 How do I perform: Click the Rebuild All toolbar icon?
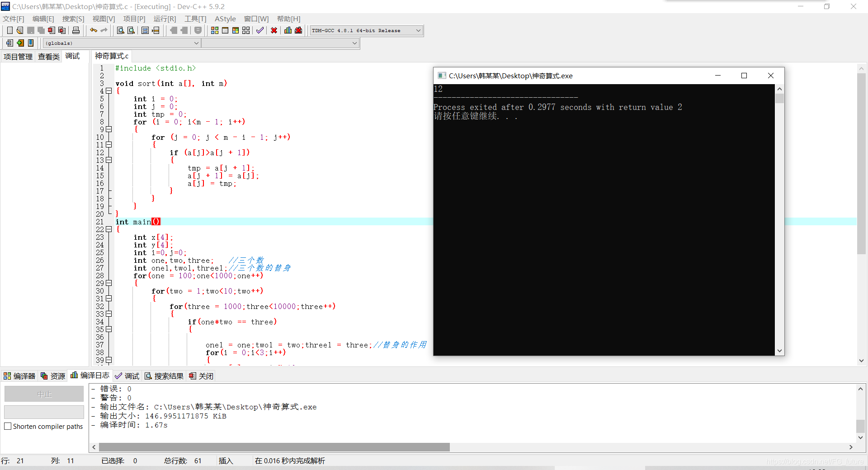(x=246, y=30)
